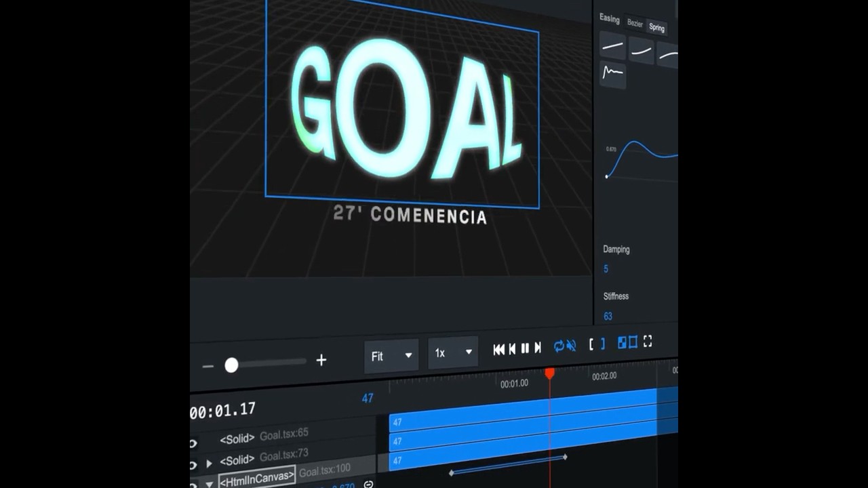Toggle the muted audio icon
This screenshot has width=868, height=488.
571,346
